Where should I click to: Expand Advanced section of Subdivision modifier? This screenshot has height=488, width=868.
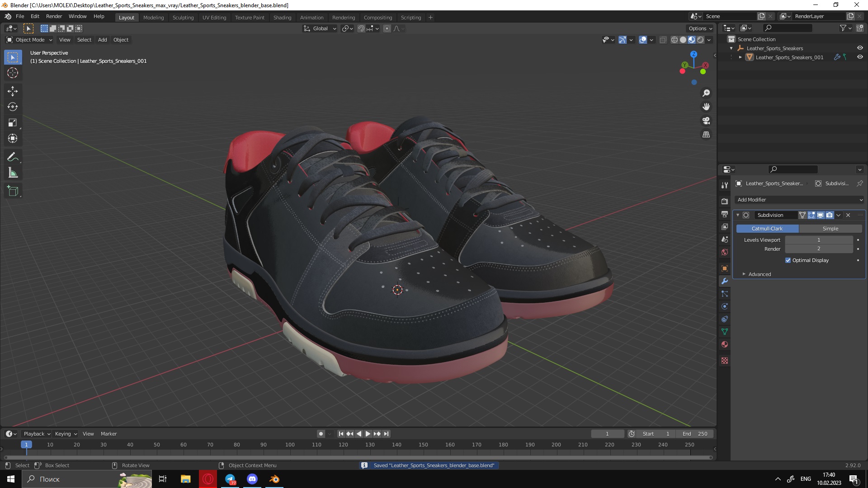[759, 274]
